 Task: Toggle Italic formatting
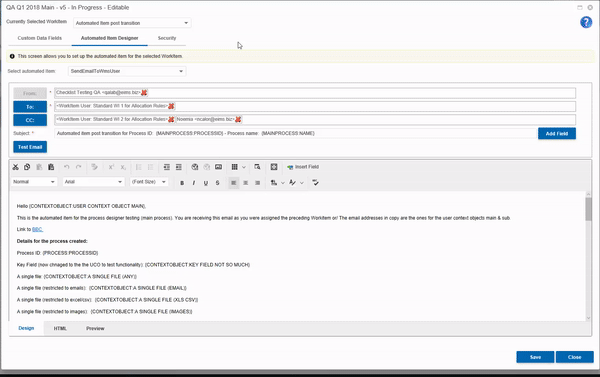(194, 183)
